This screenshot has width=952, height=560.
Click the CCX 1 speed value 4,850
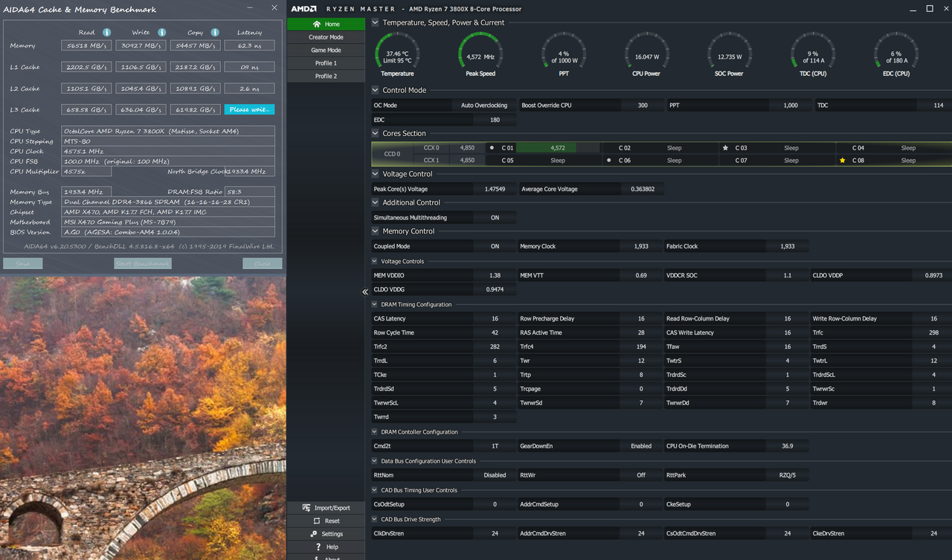pyautogui.click(x=467, y=160)
